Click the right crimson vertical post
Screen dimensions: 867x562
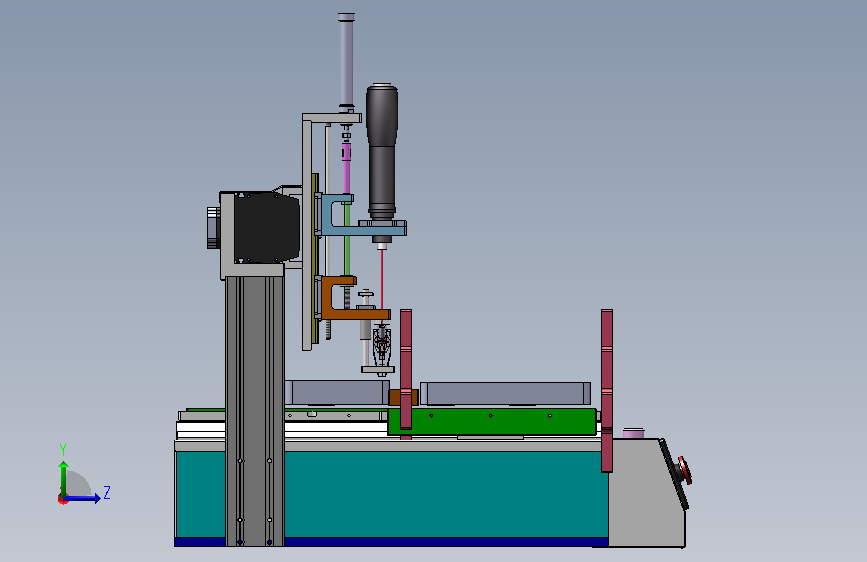tap(607, 391)
